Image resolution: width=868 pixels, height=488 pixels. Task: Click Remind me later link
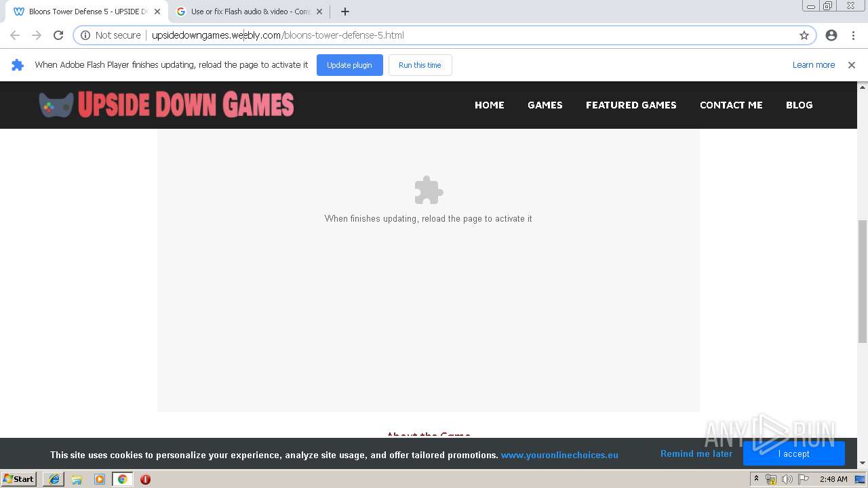click(696, 454)
